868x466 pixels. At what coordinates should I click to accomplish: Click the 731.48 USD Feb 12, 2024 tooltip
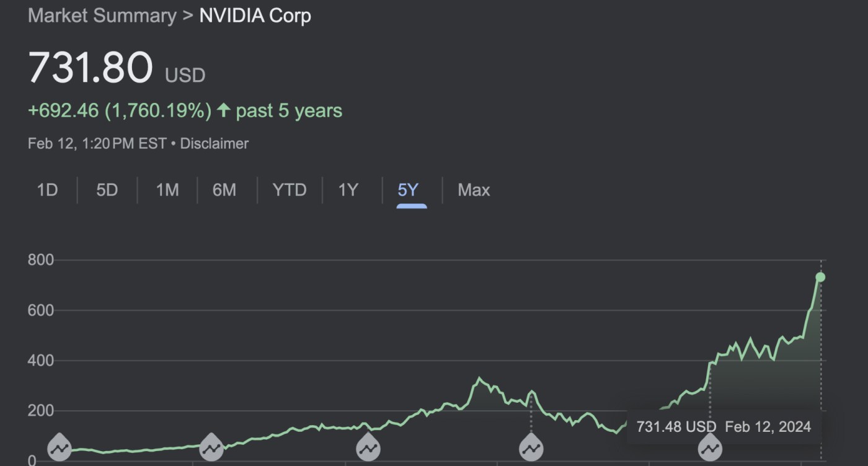(x=723, y=427)
